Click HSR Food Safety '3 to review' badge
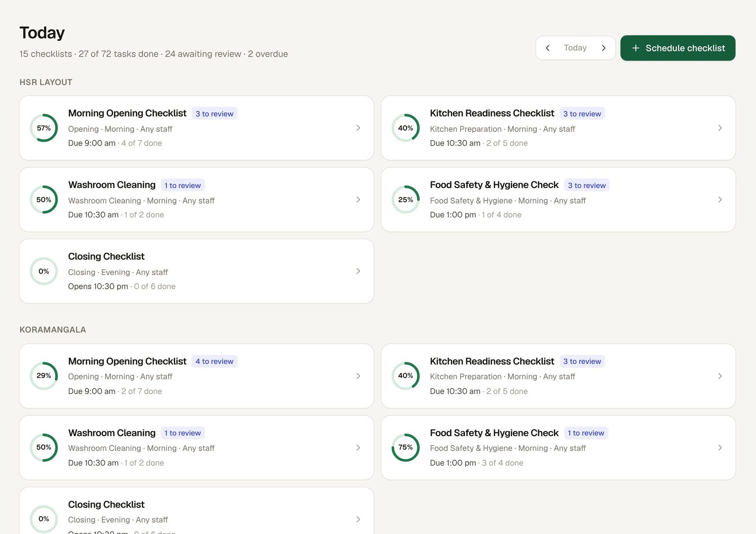 click(587, 186)
